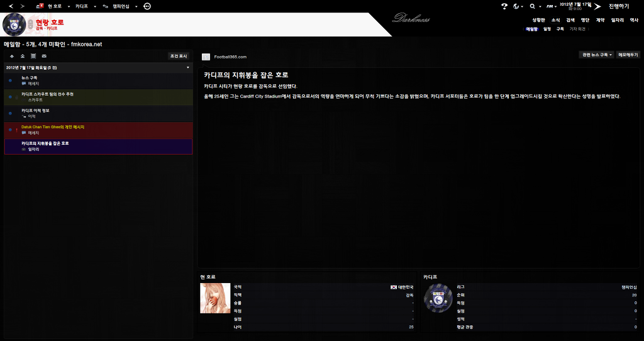Open the Datuk Chan Tien Ghee personal message
Image resolution: width=644 pixels, height=341 pixels.
tap(99, 130)
